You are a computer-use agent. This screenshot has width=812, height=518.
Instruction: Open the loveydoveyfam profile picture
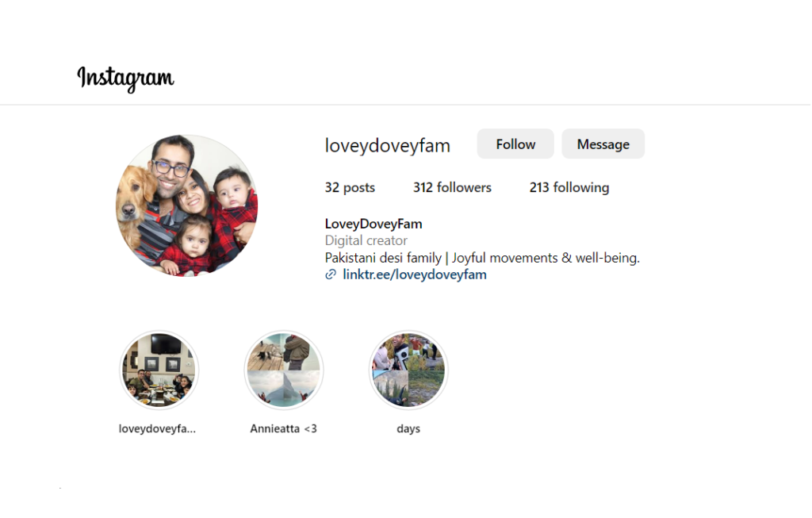186,205
